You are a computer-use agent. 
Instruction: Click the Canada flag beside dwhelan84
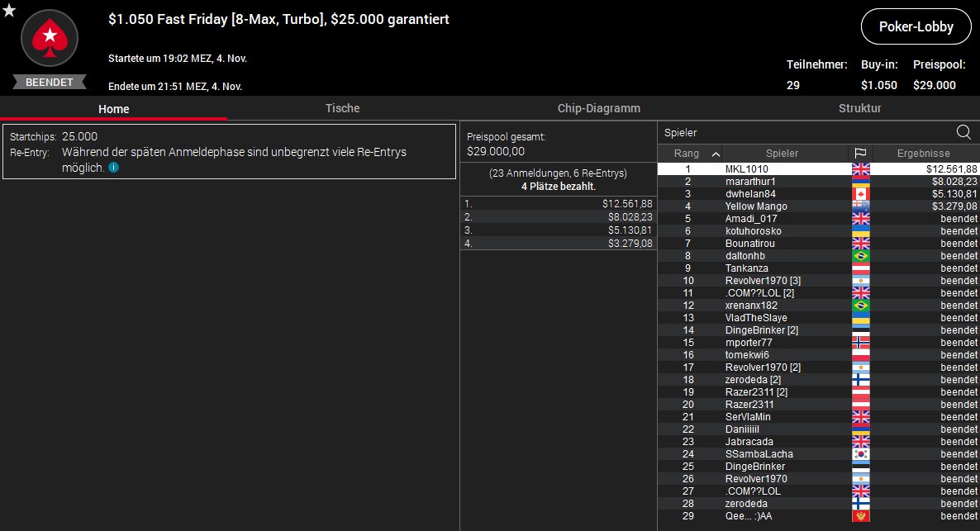pos(861,194)
